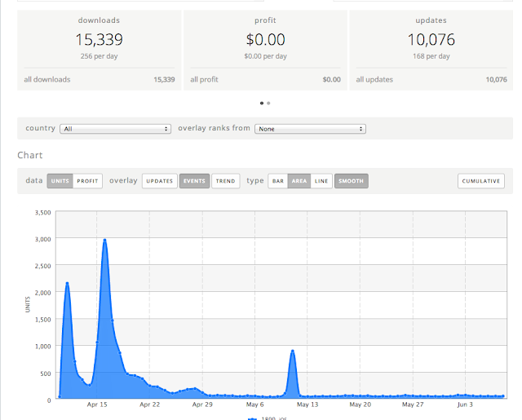Toggle the EVENTS overlay
522x420 pixels.
194,181
